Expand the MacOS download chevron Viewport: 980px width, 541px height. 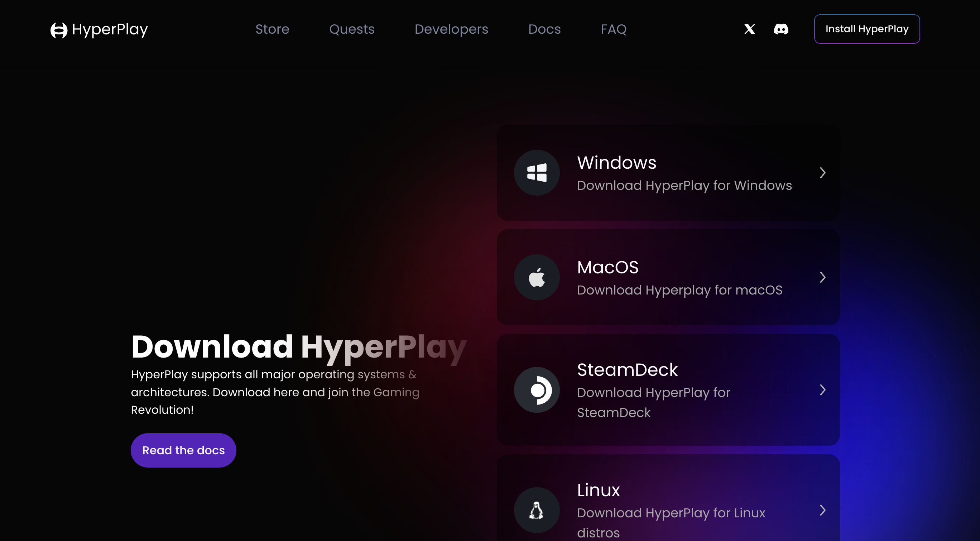pos(822,277)
